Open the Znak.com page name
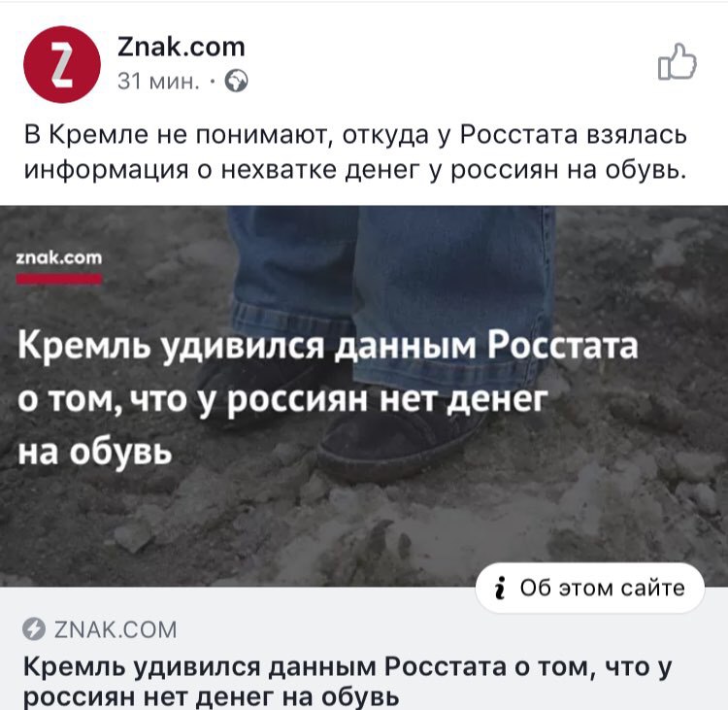 [x=182, y=47]
